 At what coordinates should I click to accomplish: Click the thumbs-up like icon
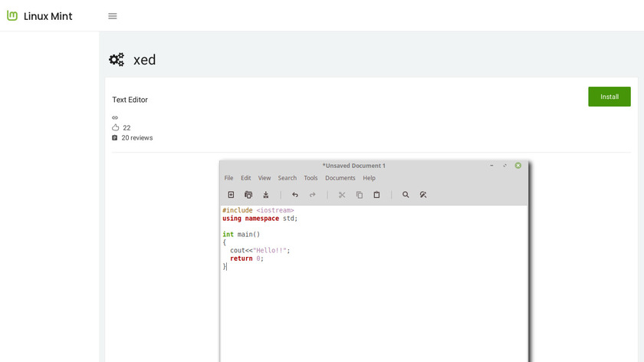click(115, 127)
